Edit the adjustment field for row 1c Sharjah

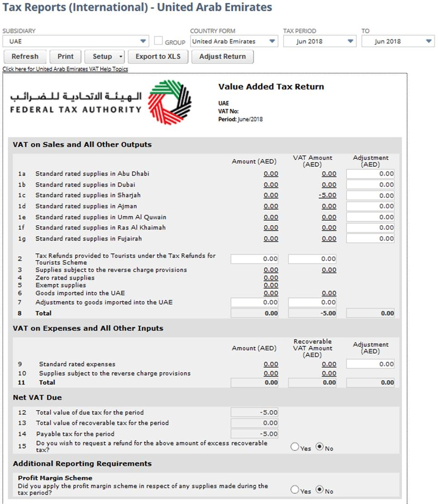pos(370,195)
